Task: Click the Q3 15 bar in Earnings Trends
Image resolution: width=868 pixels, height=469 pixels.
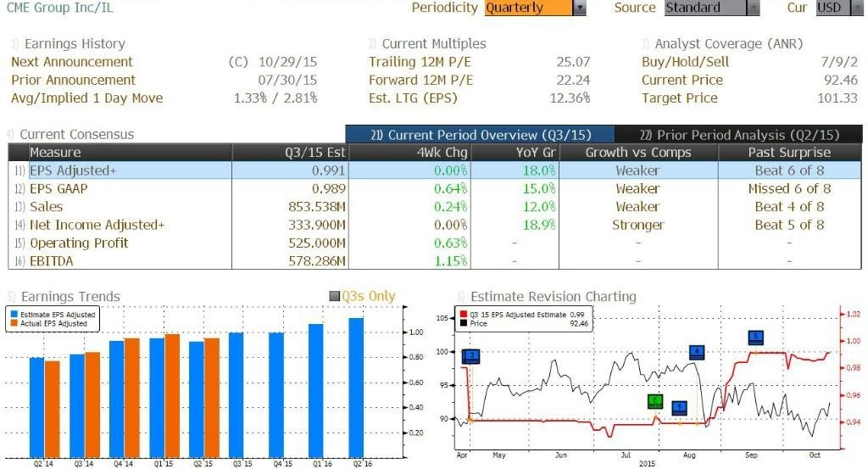Action: coord(236,395)
